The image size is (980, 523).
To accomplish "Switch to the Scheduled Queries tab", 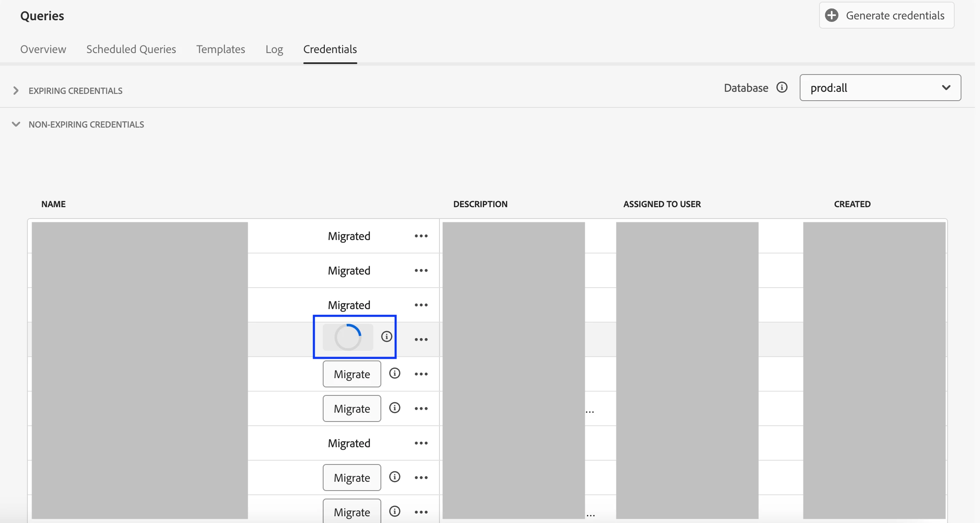I will coord(131,49).
